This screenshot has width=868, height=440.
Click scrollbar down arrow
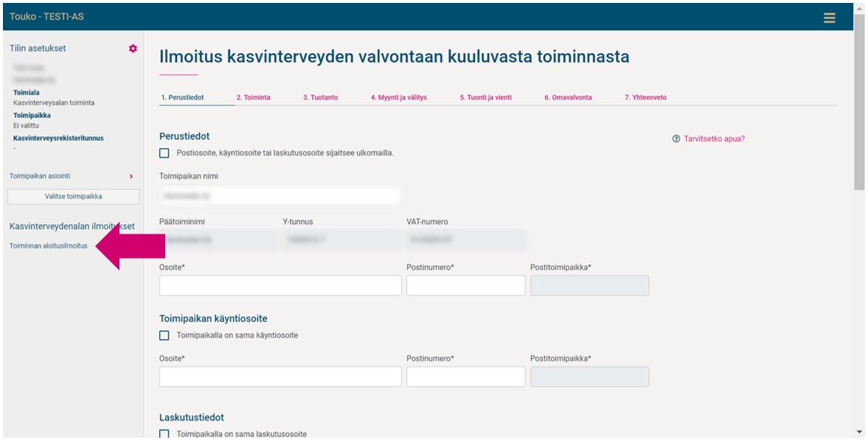click(859, 432)
